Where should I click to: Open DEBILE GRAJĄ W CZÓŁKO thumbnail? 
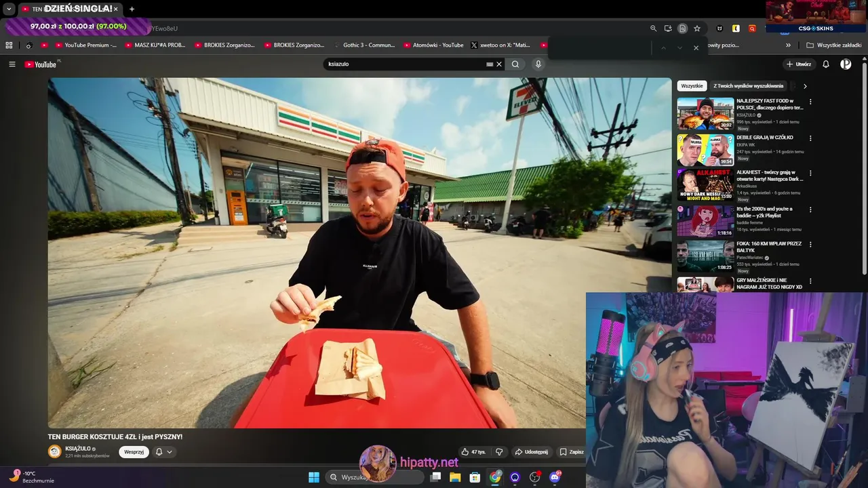tap(705, 150)
